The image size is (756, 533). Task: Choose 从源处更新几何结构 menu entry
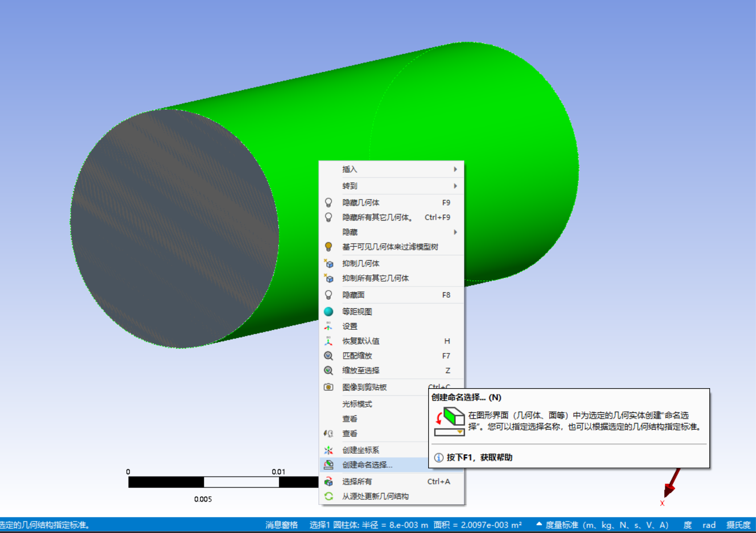tap(392, 496)
